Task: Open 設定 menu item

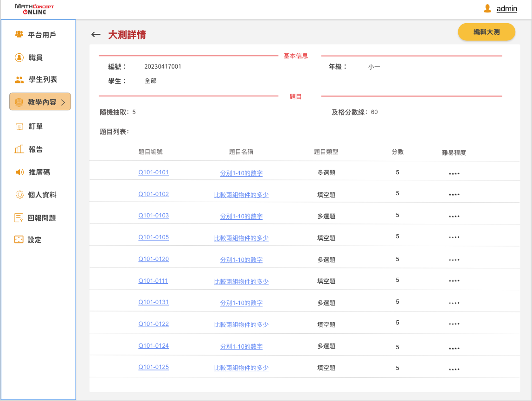Action: pos(34,240)
